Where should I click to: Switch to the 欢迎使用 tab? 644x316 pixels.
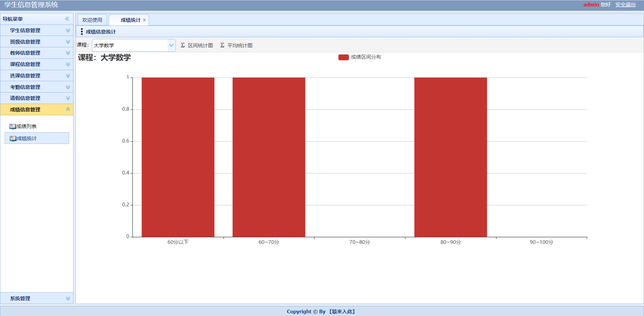(x=92, y=20)
